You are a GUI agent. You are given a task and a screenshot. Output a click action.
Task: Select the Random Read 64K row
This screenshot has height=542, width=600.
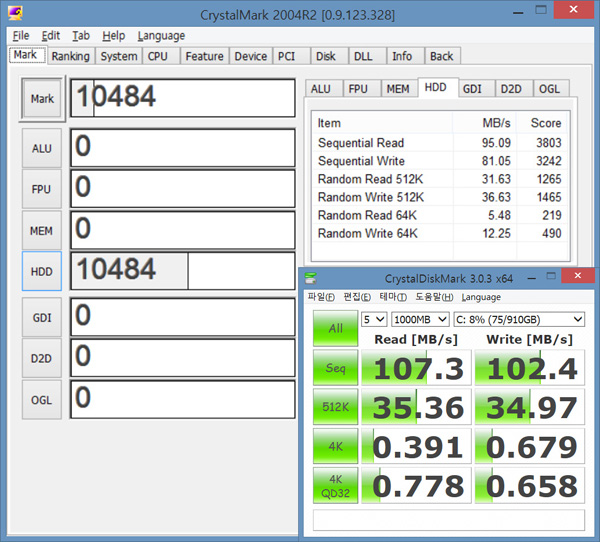(x=441, y=215)
